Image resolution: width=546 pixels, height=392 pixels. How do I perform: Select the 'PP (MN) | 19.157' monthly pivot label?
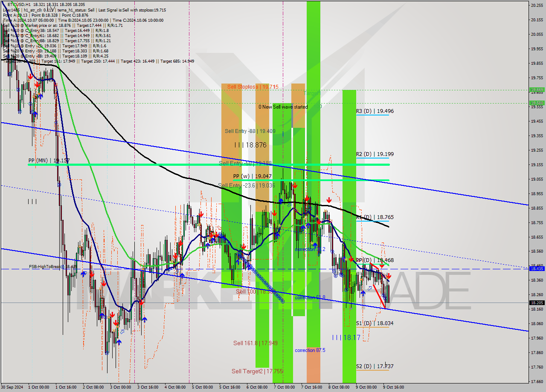(49, 161)
